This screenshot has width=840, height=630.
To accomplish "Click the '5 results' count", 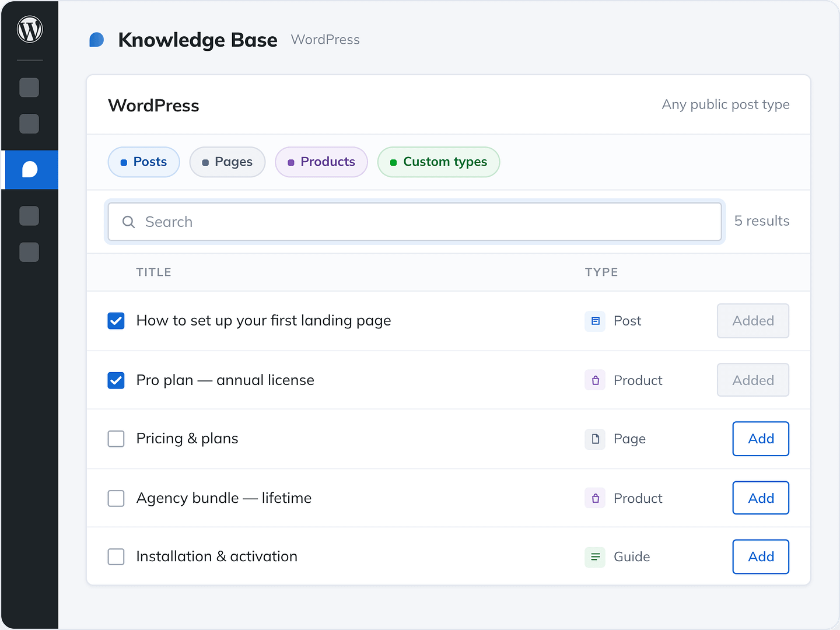I will (x=762, y=221).
